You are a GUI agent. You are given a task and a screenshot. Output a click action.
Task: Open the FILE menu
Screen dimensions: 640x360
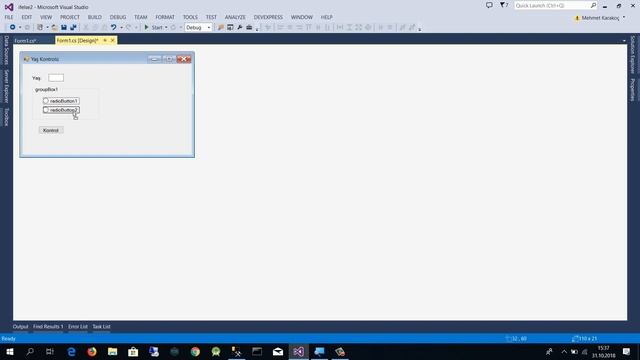tap(9, 17)
